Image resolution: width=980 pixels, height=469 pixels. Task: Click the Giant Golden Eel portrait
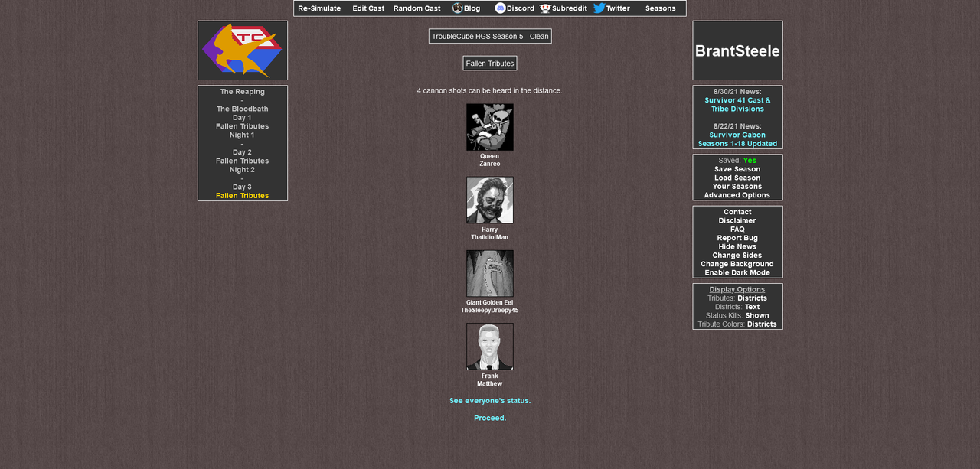tap(490, 273)
